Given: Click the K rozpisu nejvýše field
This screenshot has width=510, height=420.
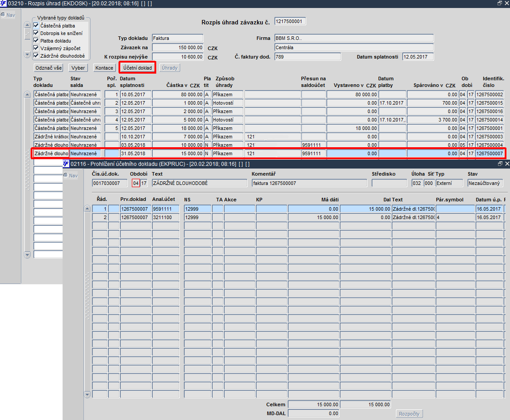Looking at the screenshot, I should [x=178, y=57].
